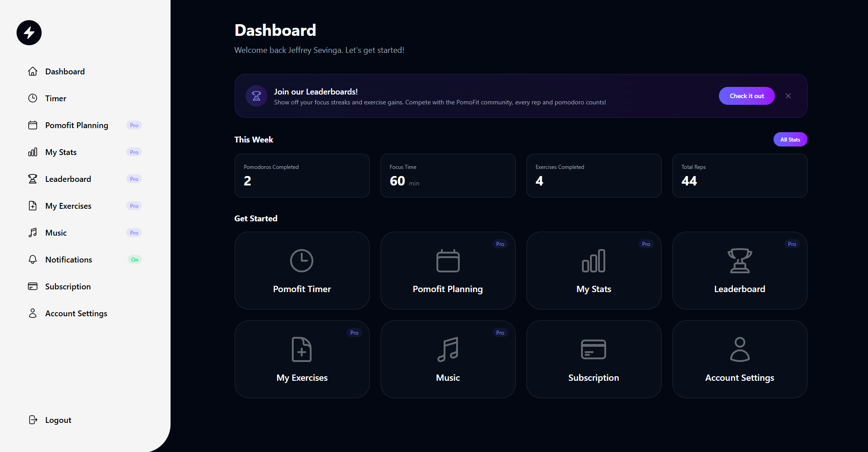Screen dimensions: 868x452
Task: Open the Music card title
Action: [x=448, y=378]
